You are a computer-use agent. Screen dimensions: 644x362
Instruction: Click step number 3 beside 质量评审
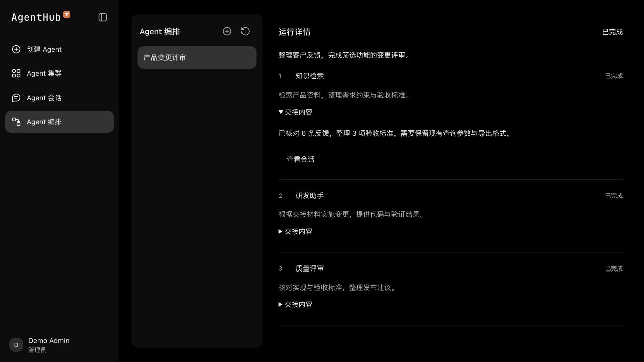(x=280, y=268)
